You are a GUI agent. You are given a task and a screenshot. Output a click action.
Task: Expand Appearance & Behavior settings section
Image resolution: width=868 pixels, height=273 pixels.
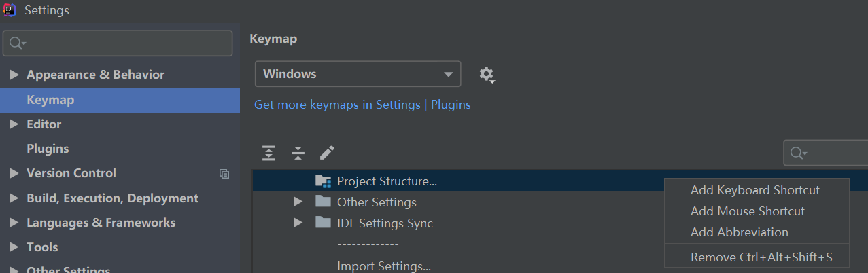coord(14,75)
